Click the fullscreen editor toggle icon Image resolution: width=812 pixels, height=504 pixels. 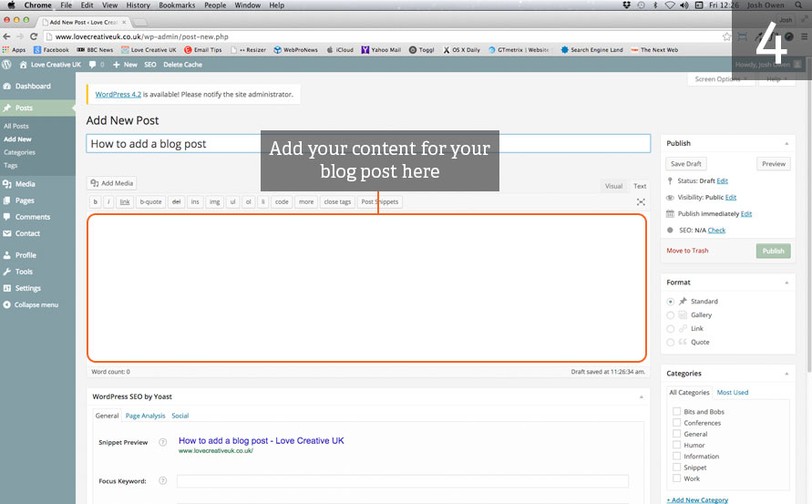tap(641, 202)
